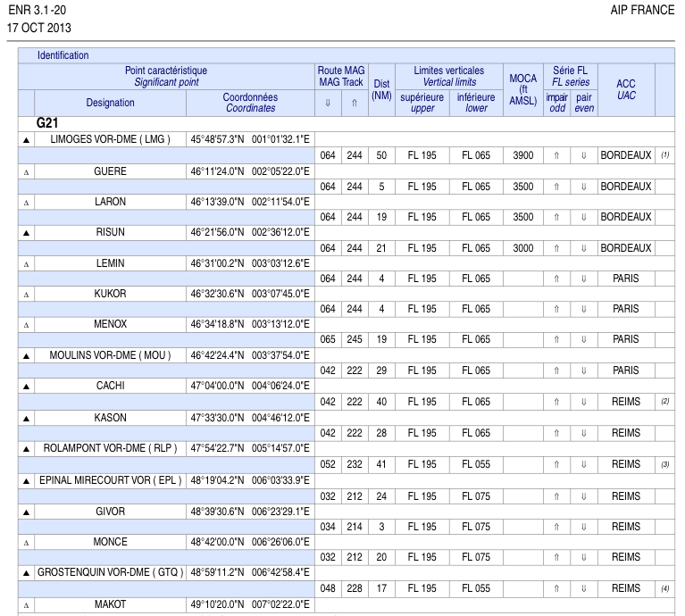Click the hollow triangle beside LARON
The width and height of the screenshot is (685, 616).
[x=26, y=203]
